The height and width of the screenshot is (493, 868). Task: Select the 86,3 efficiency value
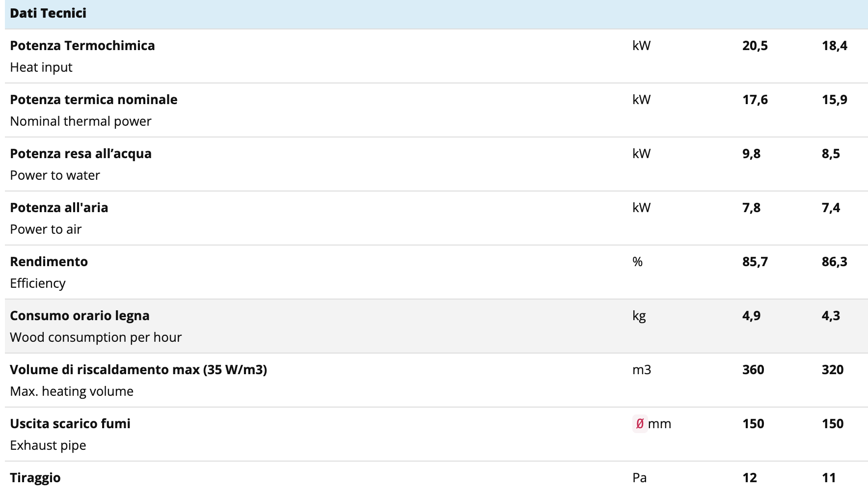coord(835,262)
